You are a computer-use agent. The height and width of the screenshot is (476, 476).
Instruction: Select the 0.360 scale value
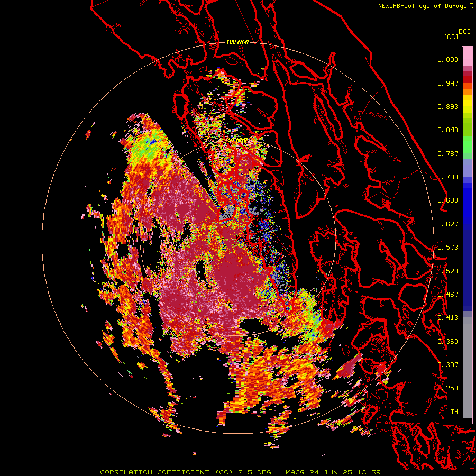448,342
